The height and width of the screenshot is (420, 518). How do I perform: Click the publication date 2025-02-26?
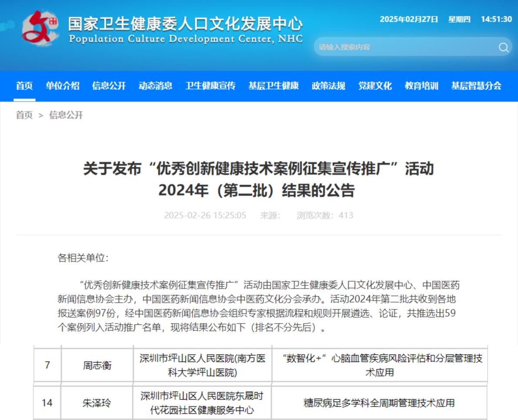click(205, 215)
